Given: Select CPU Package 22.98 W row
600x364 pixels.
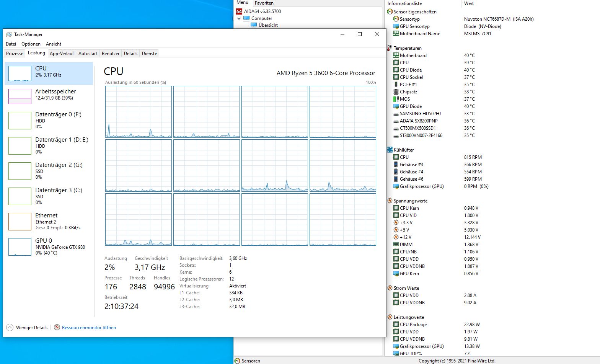Looking at the screenshot, I should coord(492,325).
